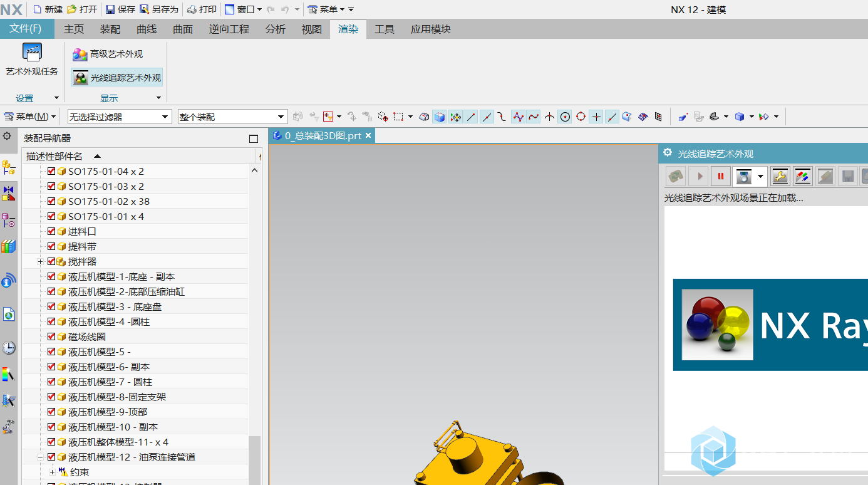Viewport: 868px width, 485px height.
Task: Click the render quality medal icon
Action: pos(743,177)
